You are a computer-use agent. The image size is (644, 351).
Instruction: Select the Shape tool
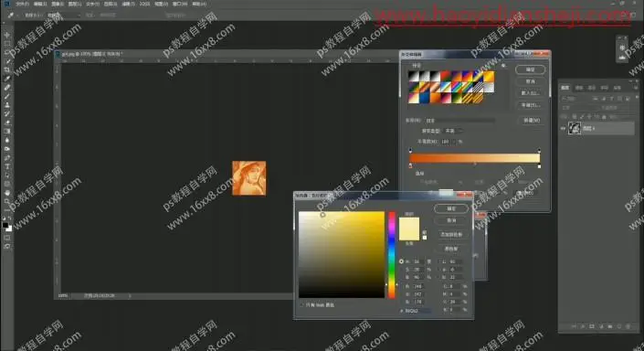pyautogui.click(x=7, y=184)
